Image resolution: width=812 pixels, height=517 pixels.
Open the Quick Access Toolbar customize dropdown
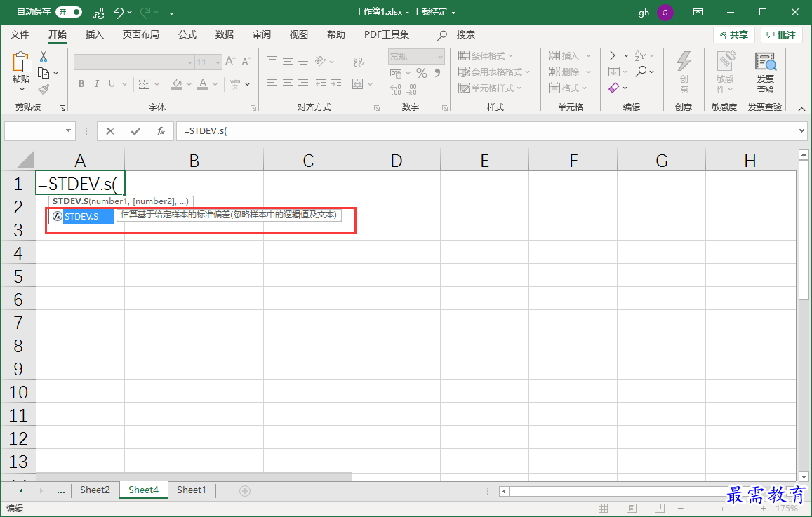[171, 13]
